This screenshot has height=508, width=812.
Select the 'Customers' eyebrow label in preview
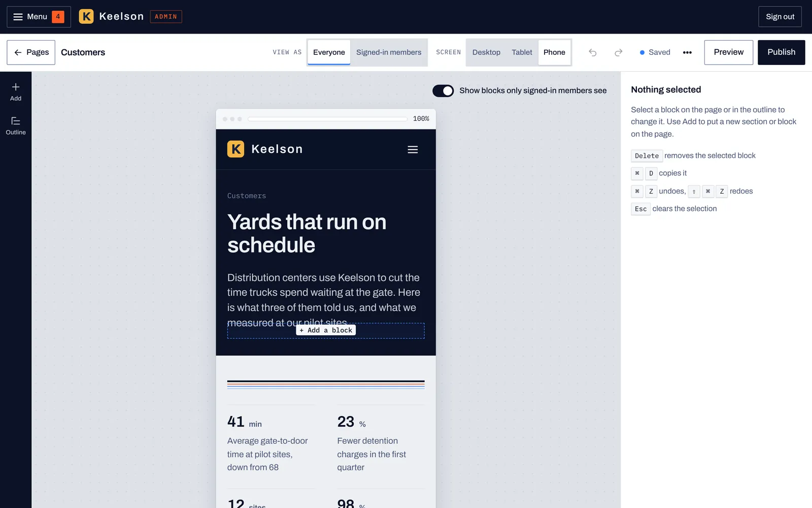click(x=247, y=196)
